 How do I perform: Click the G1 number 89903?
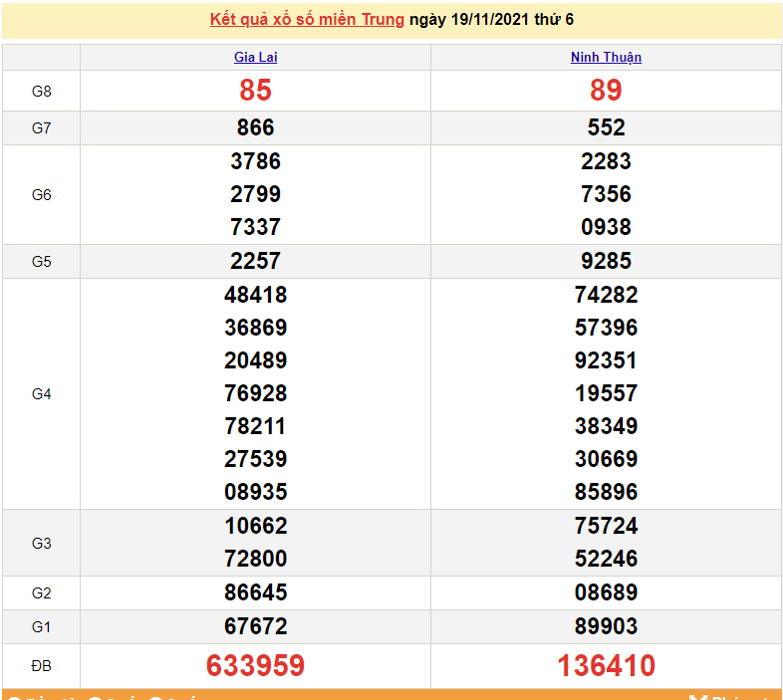point(606,626)
